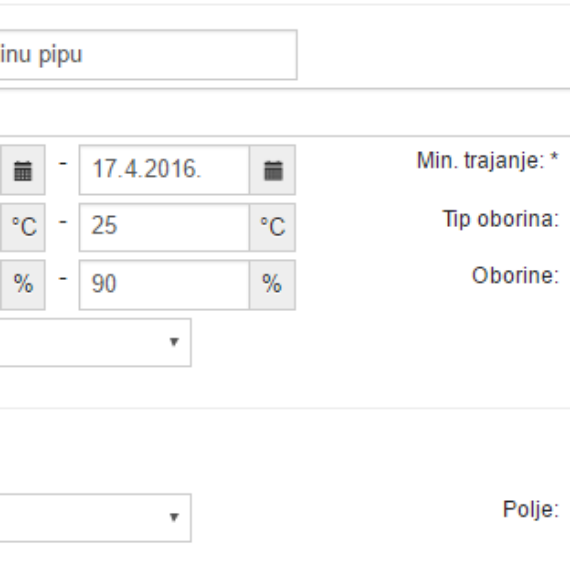The height and width of the screenshot is (570, 570).
Task: Click the dash between temperature °C fields
Action: [x=63, y=222]
